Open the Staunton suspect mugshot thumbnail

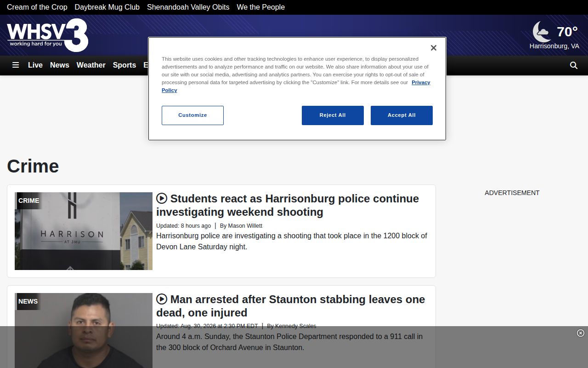pos(84,330)
